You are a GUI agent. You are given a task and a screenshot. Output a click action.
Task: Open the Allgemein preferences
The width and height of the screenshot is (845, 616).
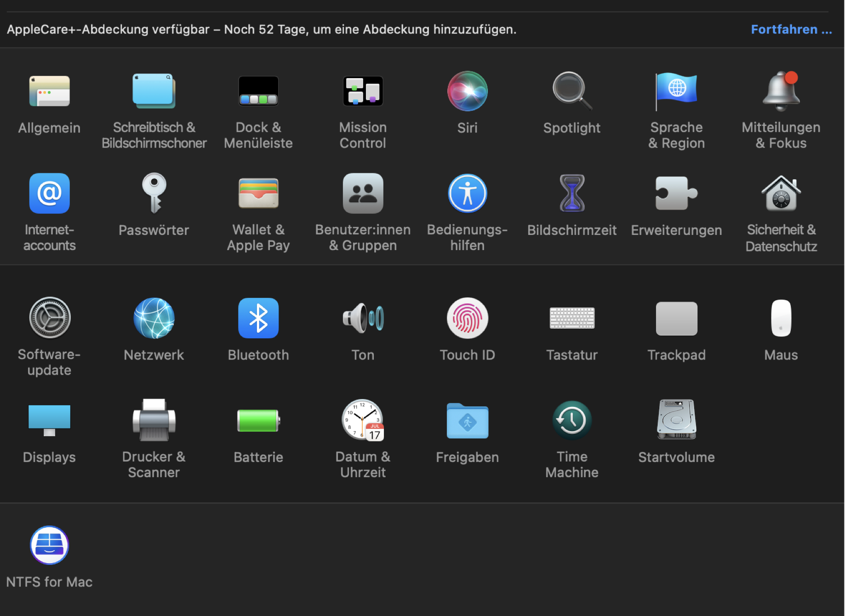tap(50, 91)
